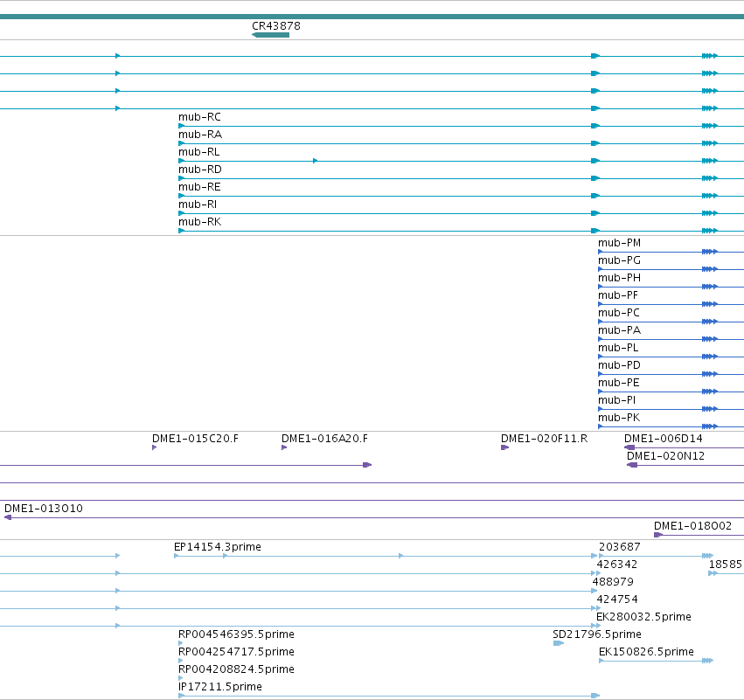Screen dimensions: 744x700
Task: Click the mub-PC protein label
Action: [x=619, y=314]
